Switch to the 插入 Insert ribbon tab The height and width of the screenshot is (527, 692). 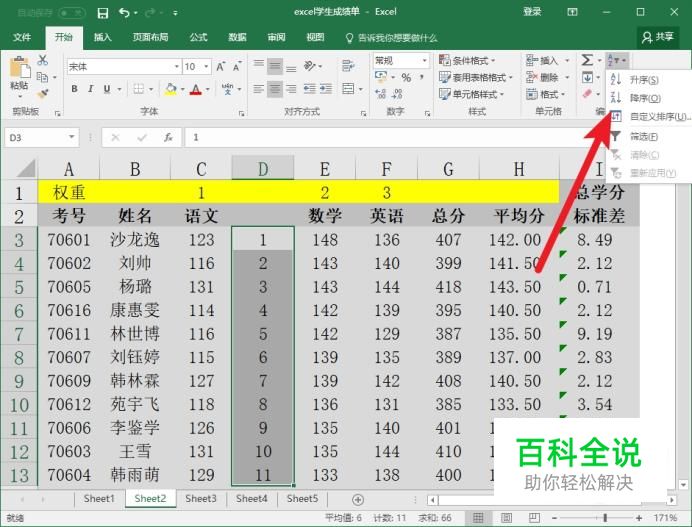102,37
